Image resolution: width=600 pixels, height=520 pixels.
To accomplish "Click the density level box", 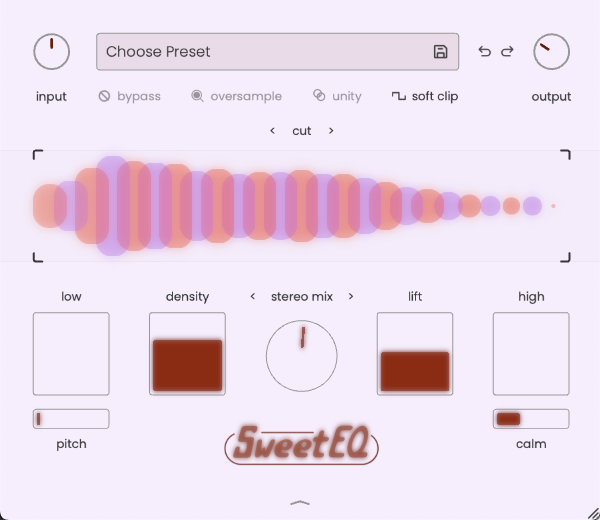I will click(x=188, y=354).
